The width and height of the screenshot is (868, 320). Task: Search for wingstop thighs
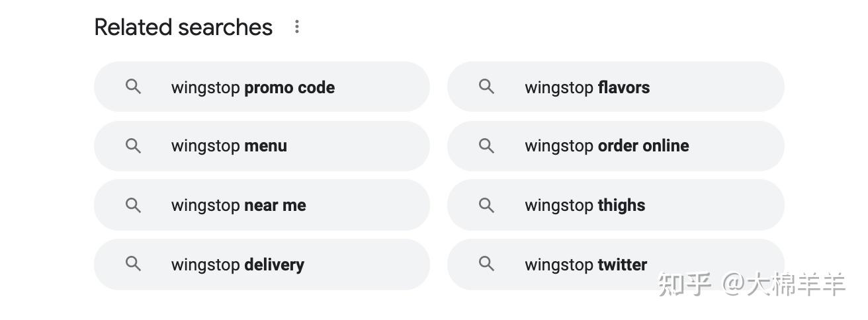(x=616, y=205)
